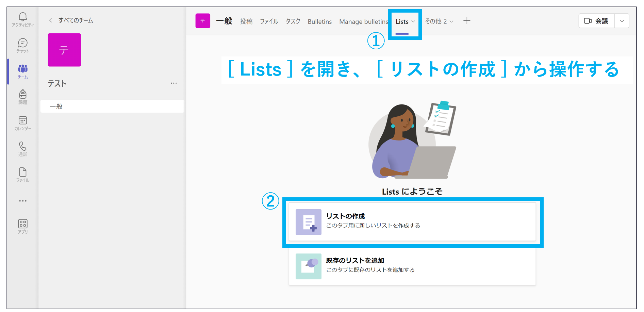Click the 一般 channel title in header
This screenshot has height=312, width=644.
tap(224, 21)
